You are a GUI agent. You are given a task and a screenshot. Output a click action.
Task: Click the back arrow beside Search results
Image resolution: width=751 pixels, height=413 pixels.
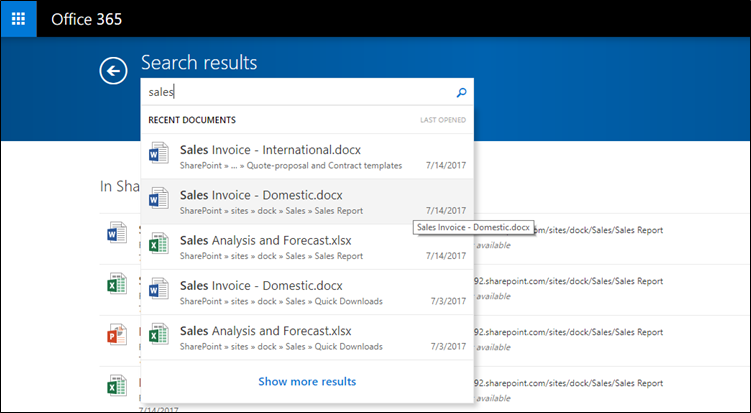[114, 71]
